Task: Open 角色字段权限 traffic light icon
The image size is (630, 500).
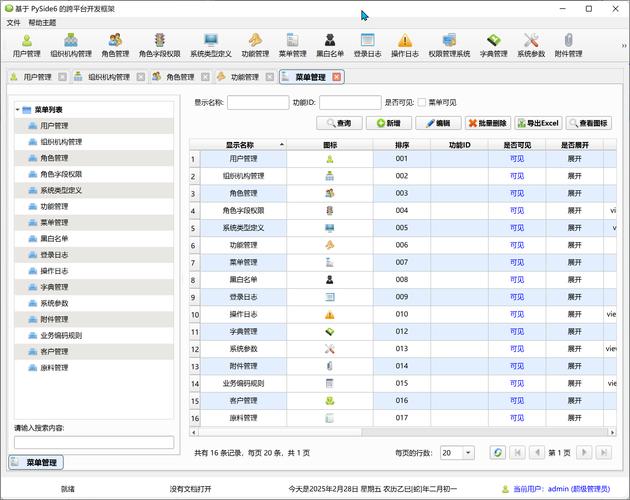Action: coord(160,45)
